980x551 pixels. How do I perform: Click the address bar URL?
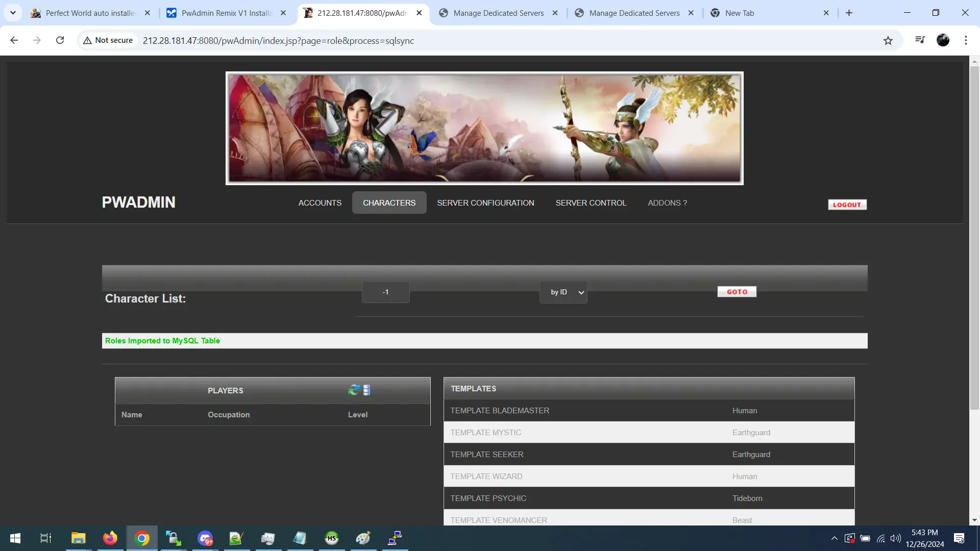point(278,40)
